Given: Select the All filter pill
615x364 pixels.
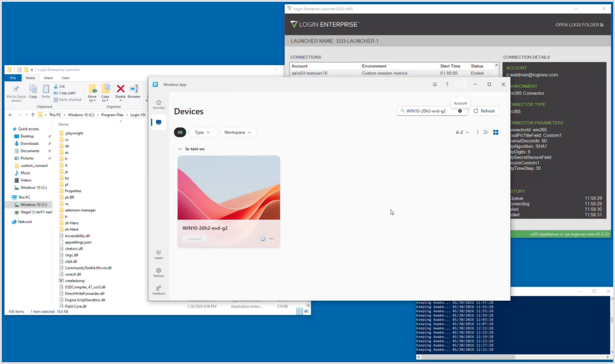Looking at the screenshot, I should pos(180,132).
